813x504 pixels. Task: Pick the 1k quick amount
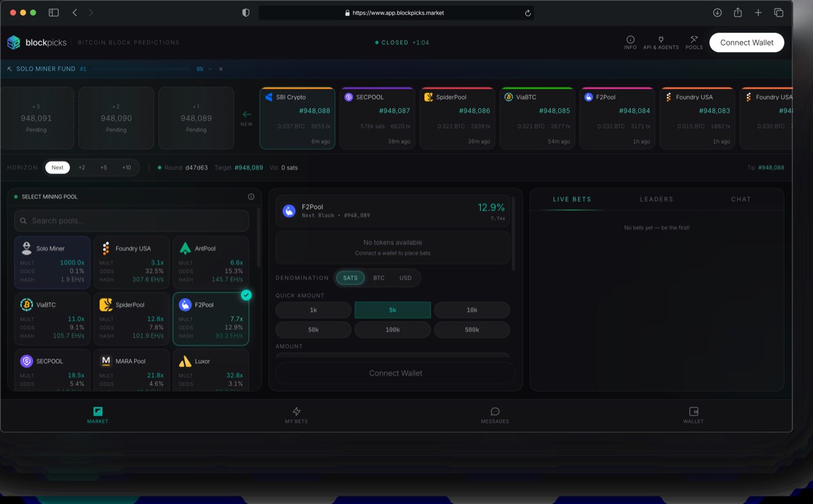(x=313, y=310)
